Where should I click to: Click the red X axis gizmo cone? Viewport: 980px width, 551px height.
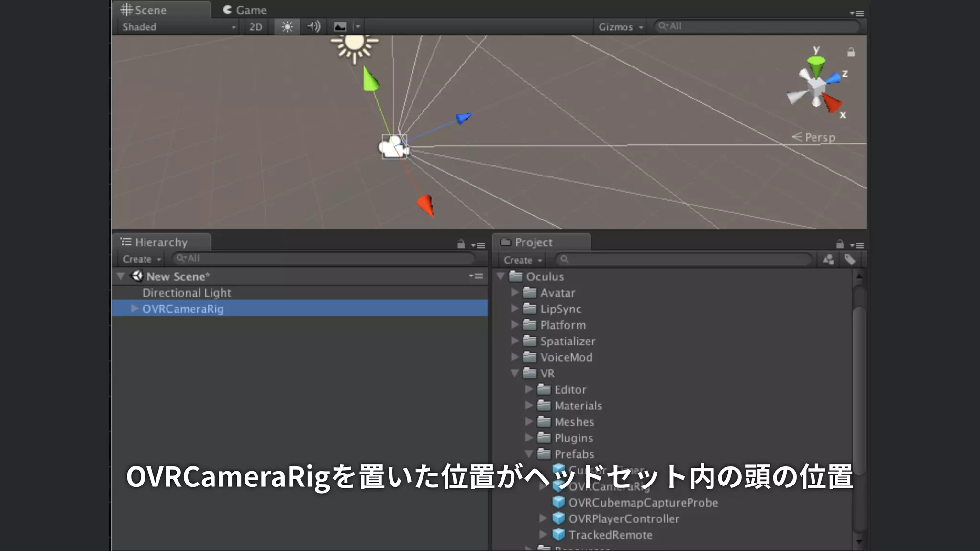[832, 102]
